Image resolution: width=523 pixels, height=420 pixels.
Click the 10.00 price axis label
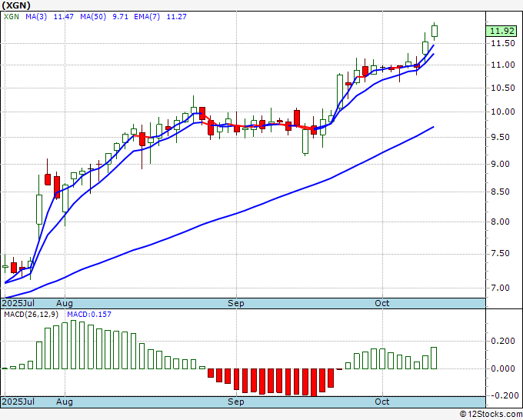pos(503,112)
